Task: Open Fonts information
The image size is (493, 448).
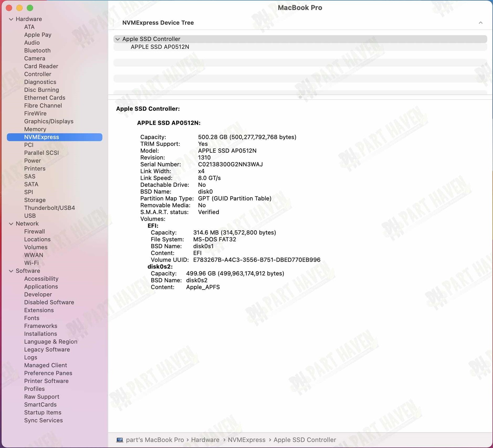Action: click(32, 318)
